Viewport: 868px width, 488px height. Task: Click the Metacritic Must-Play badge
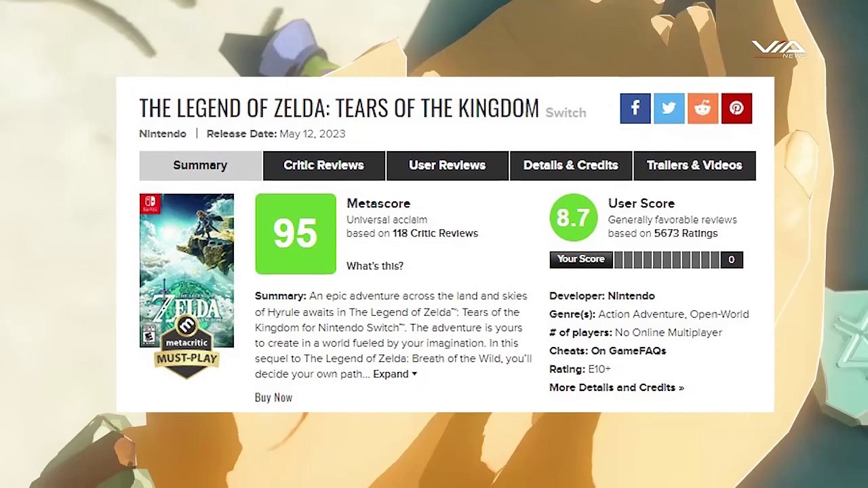(x=186, y=348)
